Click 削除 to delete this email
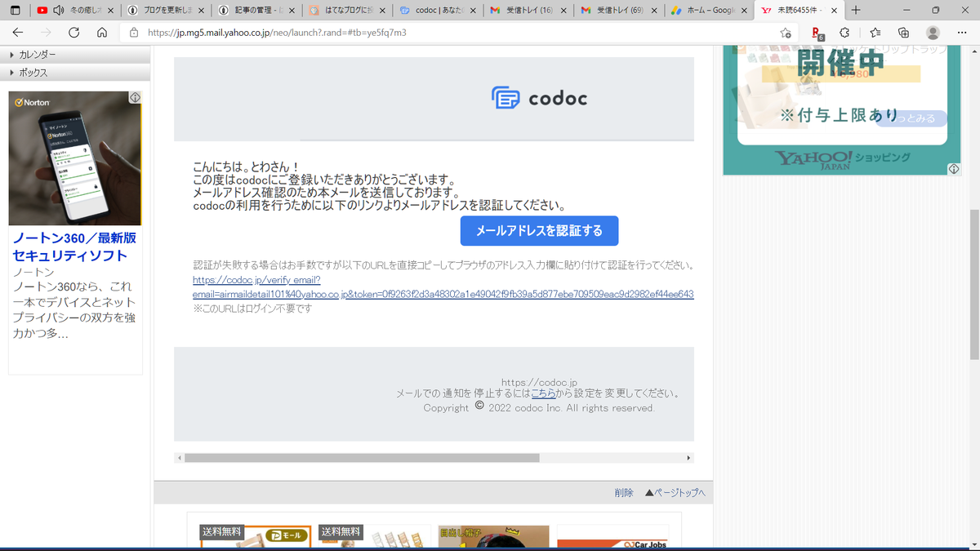The width and height of the screenshot is (980, 551). pyautogui.click(x=623, y=492)
